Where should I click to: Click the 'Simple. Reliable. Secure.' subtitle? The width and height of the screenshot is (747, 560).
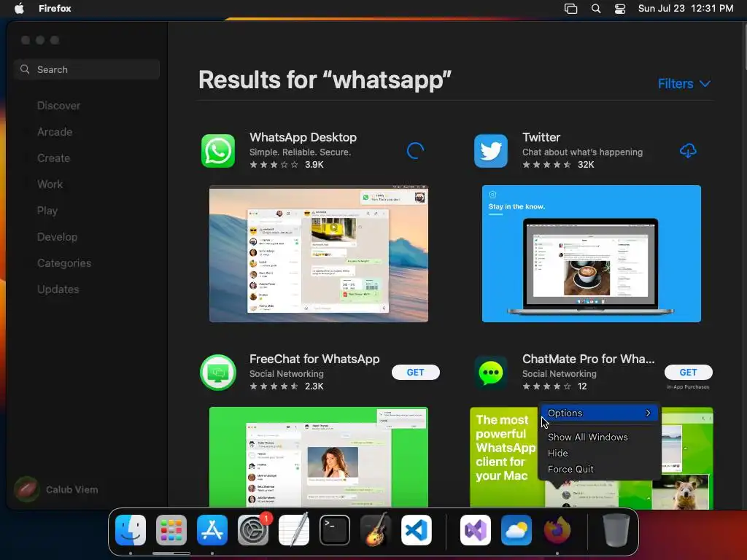click(x=300, y=152)
